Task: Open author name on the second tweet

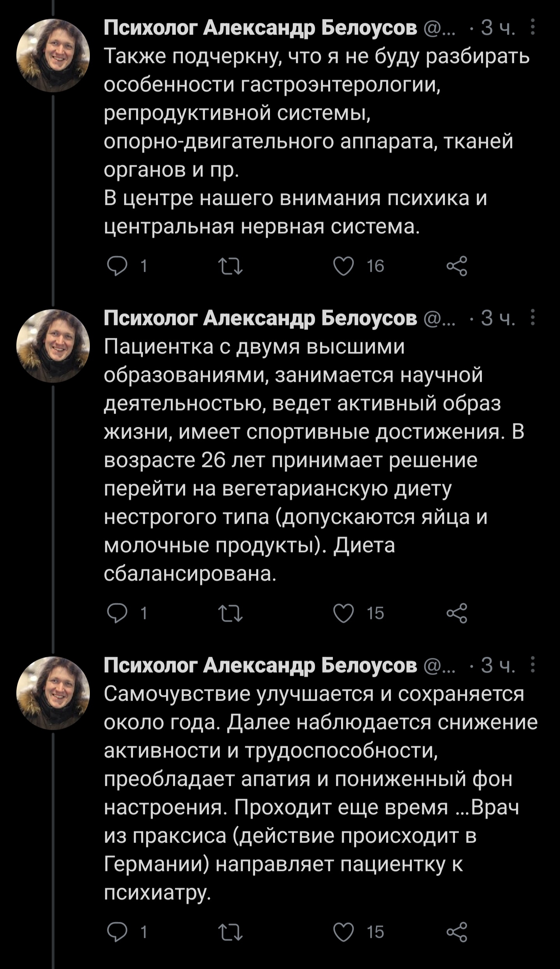Action: point(260,318)
